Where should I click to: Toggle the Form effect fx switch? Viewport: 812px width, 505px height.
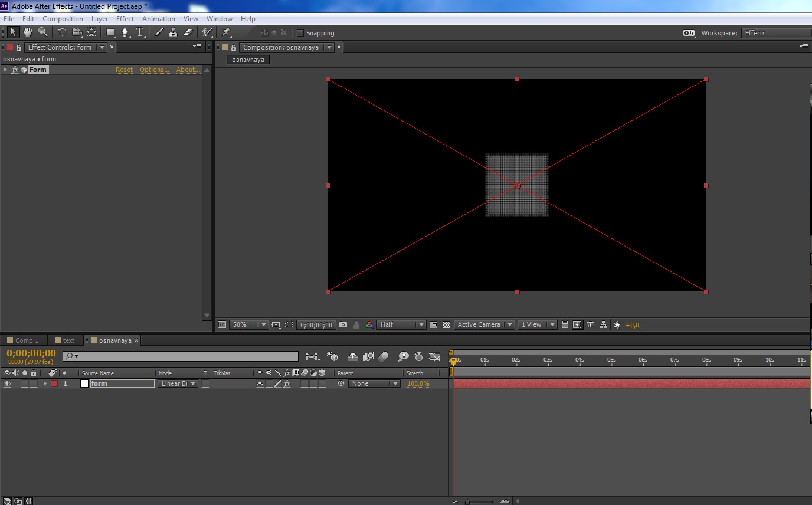[15, 70]
